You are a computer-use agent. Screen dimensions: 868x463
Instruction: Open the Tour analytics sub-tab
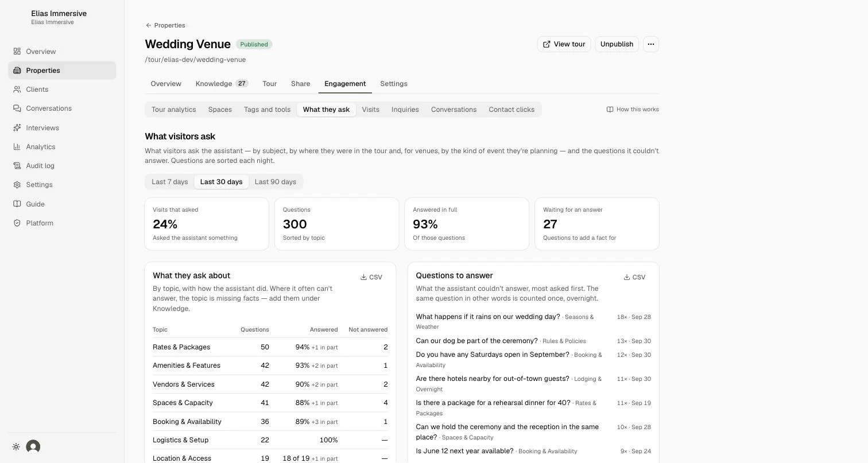tap(174, 110)
